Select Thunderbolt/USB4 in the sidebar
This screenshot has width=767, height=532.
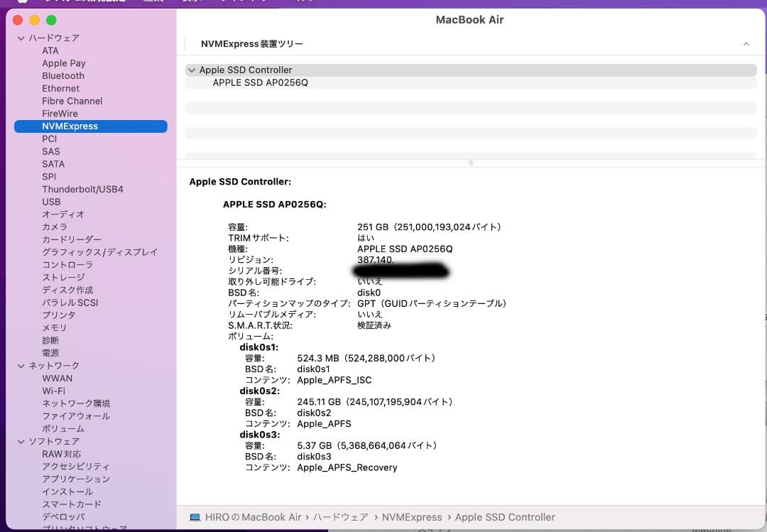[84, 189]
